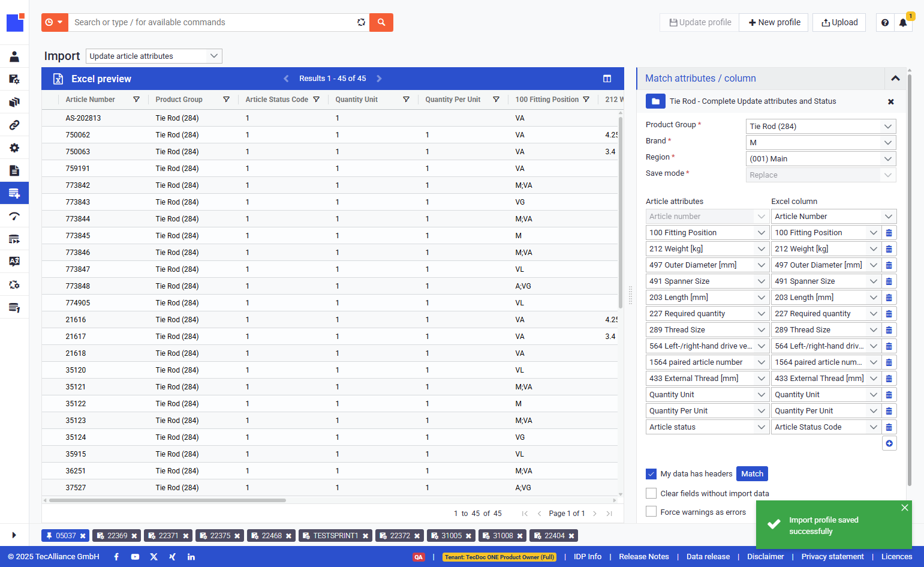Delete the 212 Weight [kg] attribute mapping
924x567 pixels.
(889, 249)
